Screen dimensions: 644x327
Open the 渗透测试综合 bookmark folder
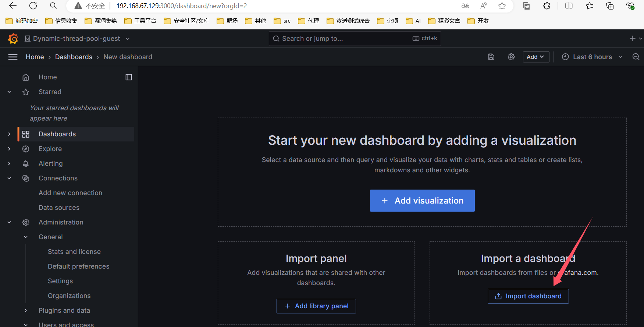[x=348, y=21]
